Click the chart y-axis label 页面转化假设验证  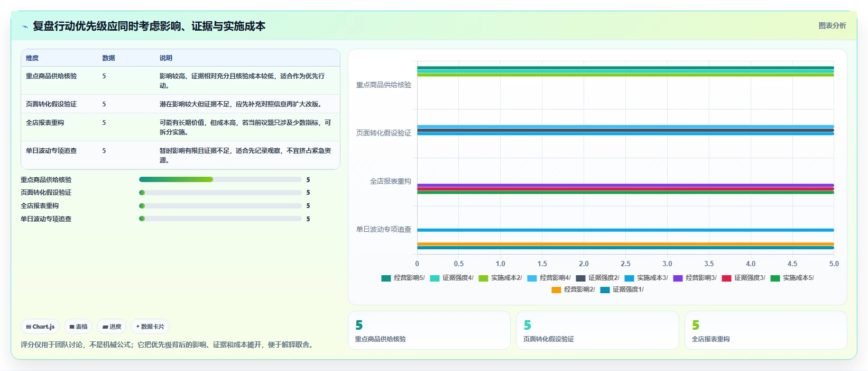[384, 133]
